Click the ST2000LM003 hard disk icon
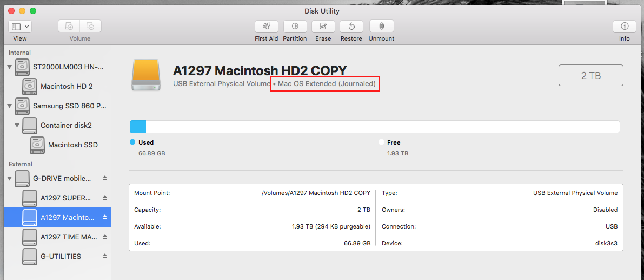This screenshot has height=280, width=644. pos(22,67)
